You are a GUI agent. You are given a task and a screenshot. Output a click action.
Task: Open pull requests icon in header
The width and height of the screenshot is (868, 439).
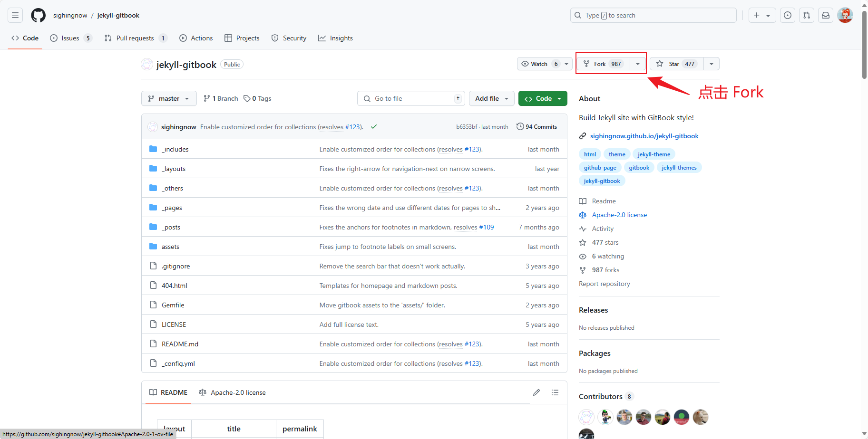807,15
